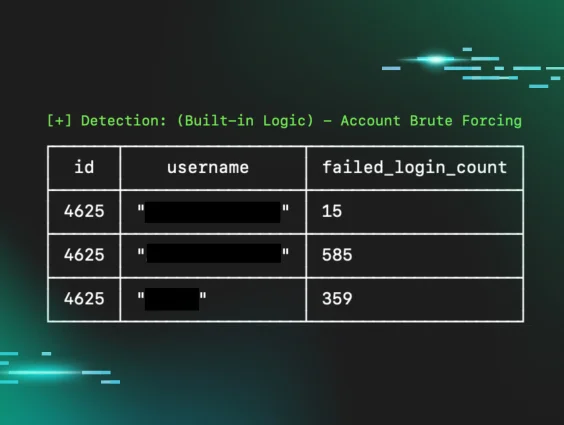Select the failed login count 359
The image size is (564, 425).
(337, 299)
